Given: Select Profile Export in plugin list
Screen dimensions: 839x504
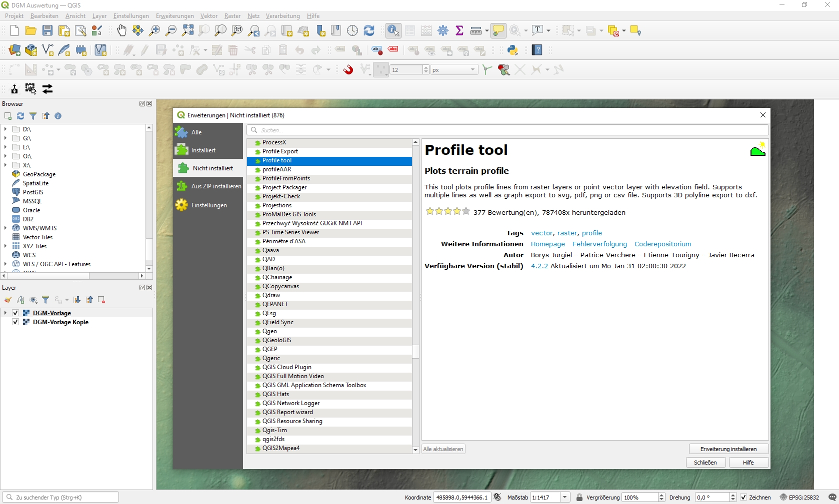Looking at the screenshot, I should [329, 151].
